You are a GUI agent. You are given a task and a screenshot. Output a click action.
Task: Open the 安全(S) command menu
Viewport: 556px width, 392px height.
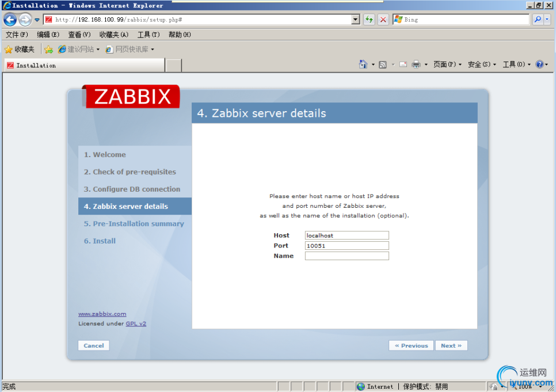pyautogui.click(x=482, y=64)
